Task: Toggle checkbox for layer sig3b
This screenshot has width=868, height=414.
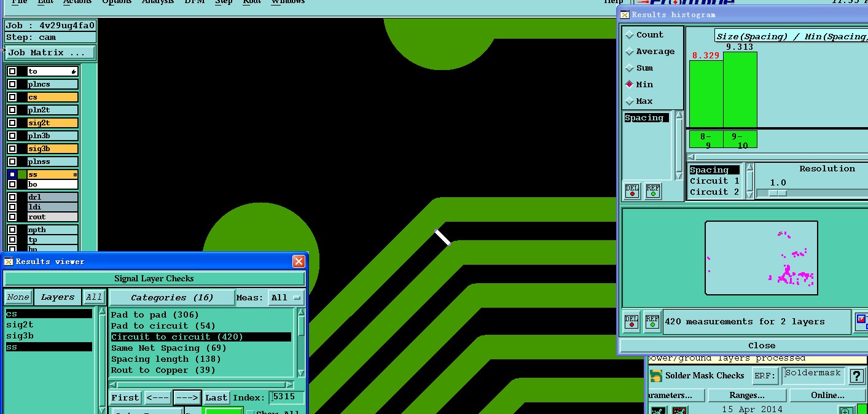Action: click(x=12, y=149)
